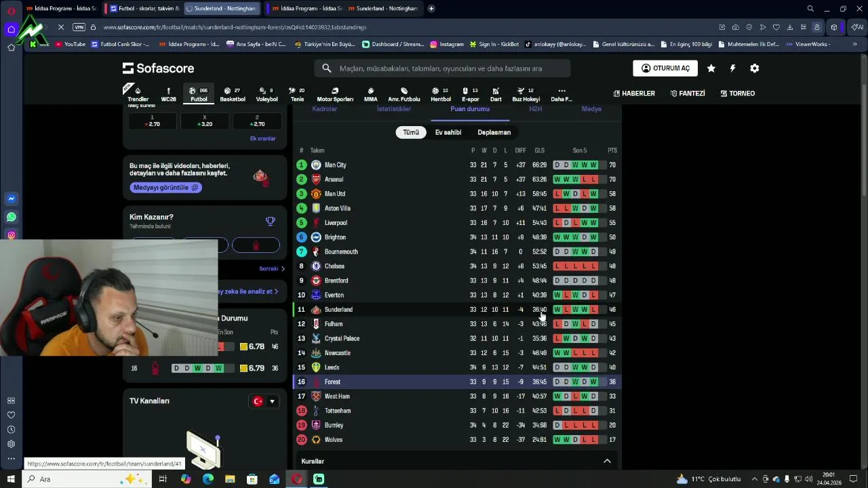Open Opera Messenger sidebar icon

pyautogui.click(x=11, y=199)
